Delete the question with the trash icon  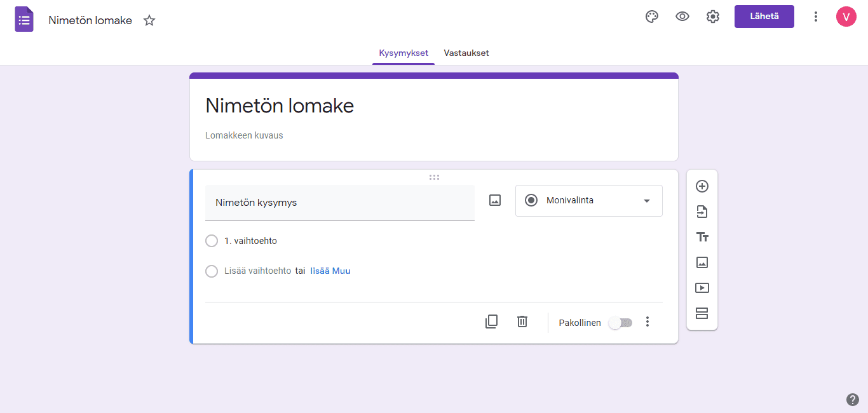point(522,322)
